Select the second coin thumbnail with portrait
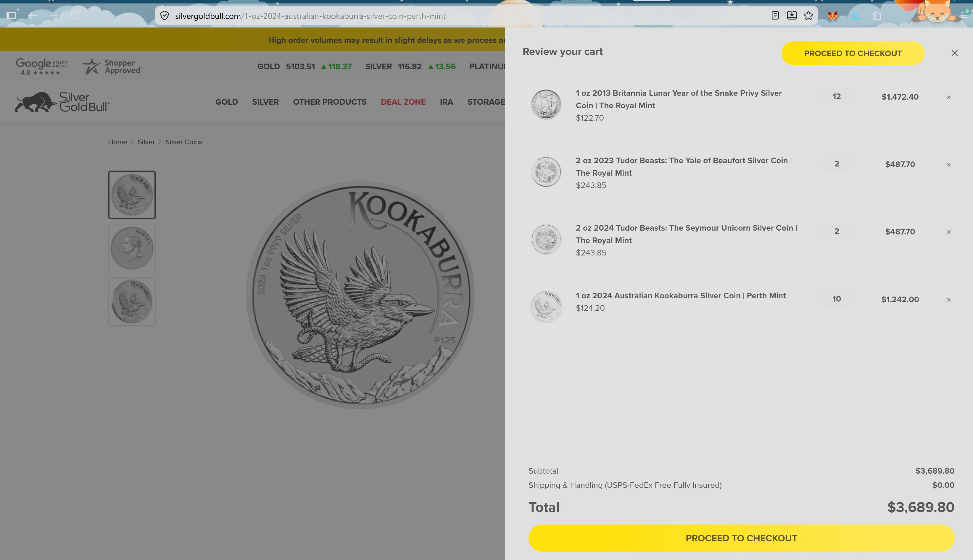Image resolution: width=973 pixels, height=560 pixels. tap(132, 248)
